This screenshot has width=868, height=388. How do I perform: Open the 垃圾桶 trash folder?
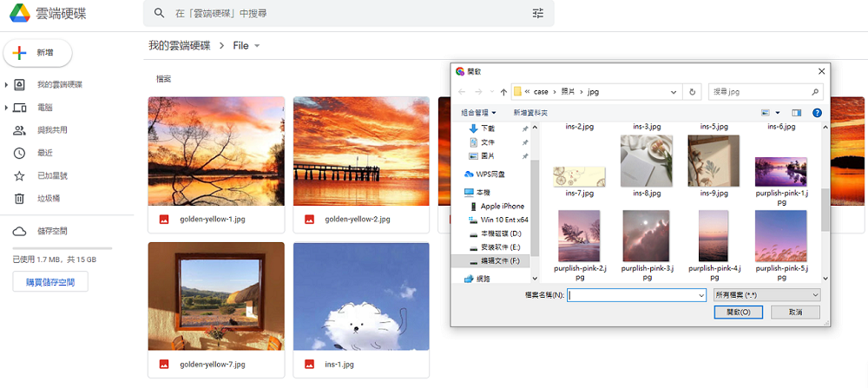(48, 199)
